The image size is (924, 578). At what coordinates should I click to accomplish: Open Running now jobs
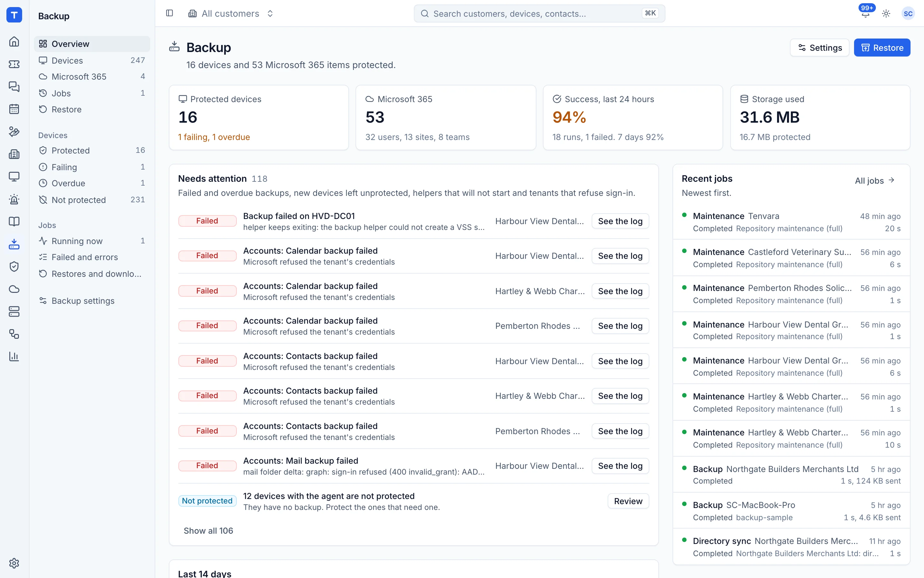[92, 241]
